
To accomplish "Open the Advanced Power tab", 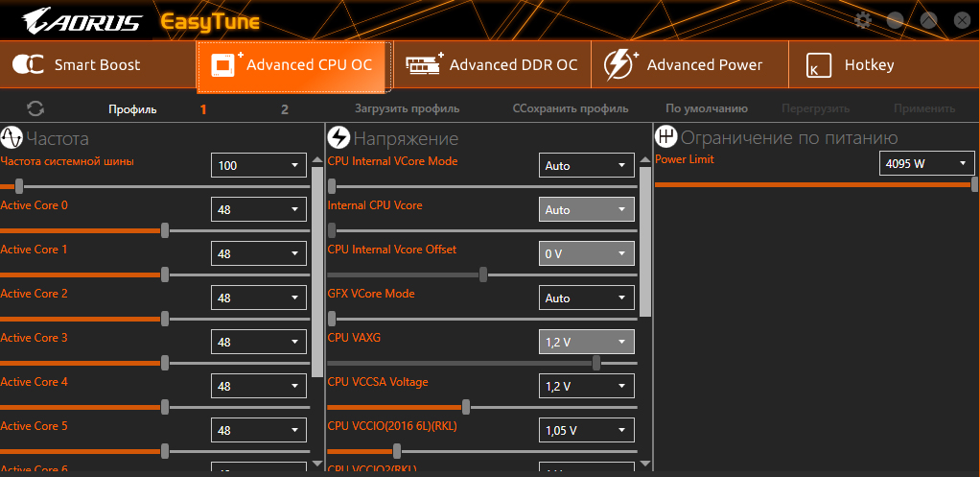I will pyautogui.click(x=689, y=64).
